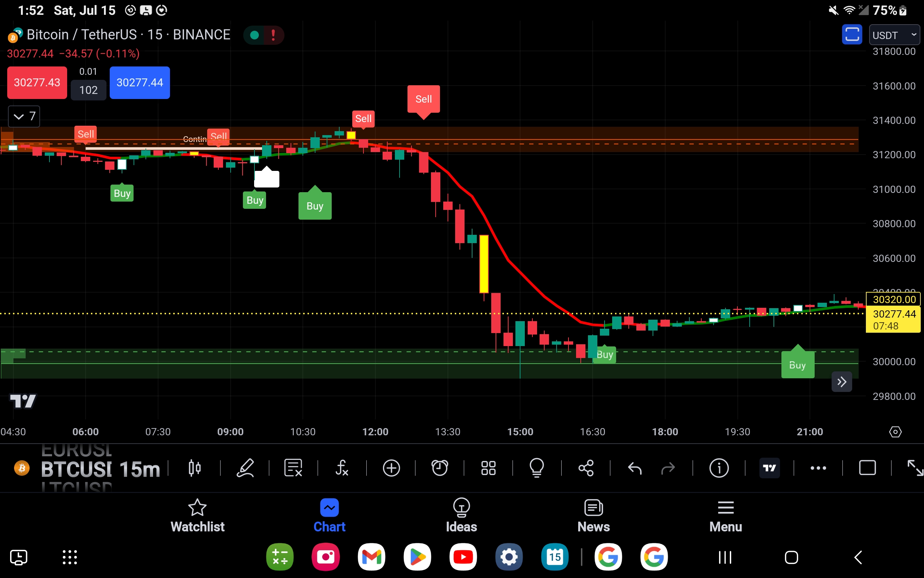Tap the order quantity 102 field
The height and width of the screenshot is (578, 924).
[x=88, y=90]
